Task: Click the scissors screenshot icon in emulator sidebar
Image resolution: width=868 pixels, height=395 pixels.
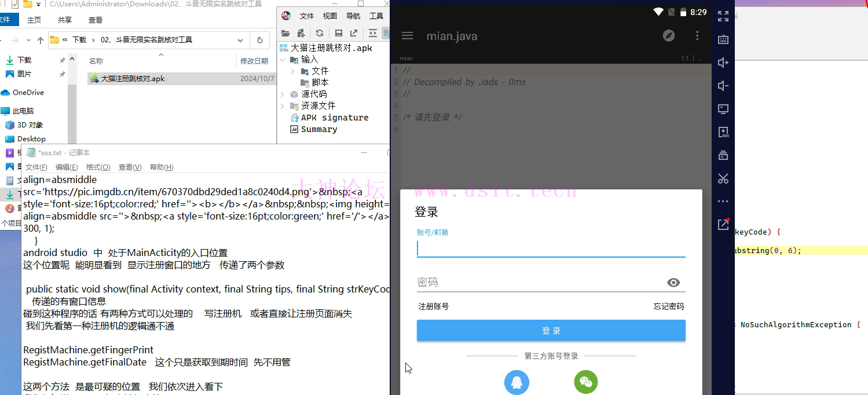Action: 723,178
